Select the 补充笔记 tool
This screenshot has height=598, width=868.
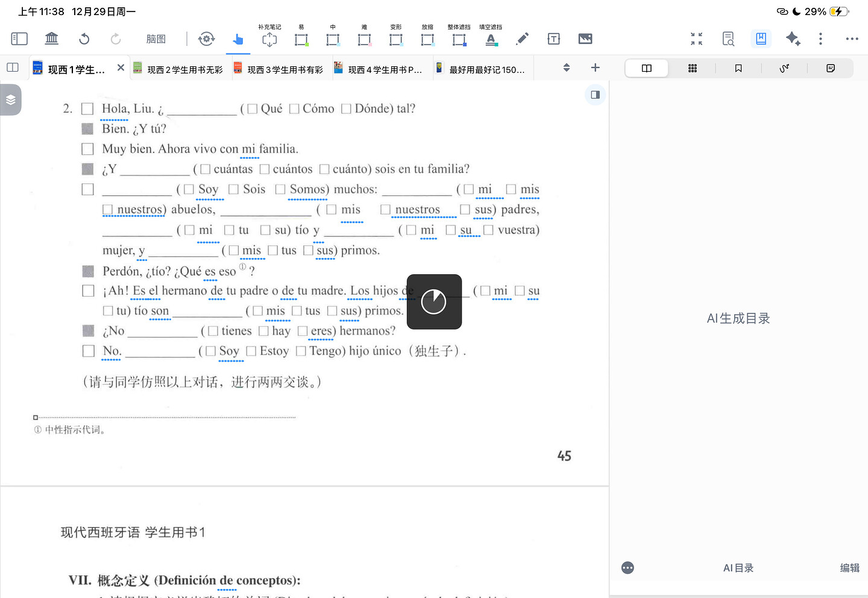coord(269,39)
